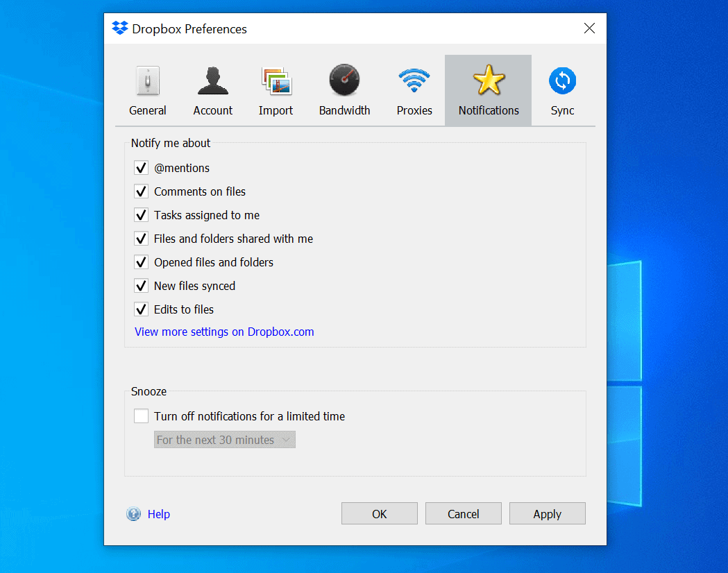Select the Notifications star icon
The image size is (728, 573).
point(489,80)
